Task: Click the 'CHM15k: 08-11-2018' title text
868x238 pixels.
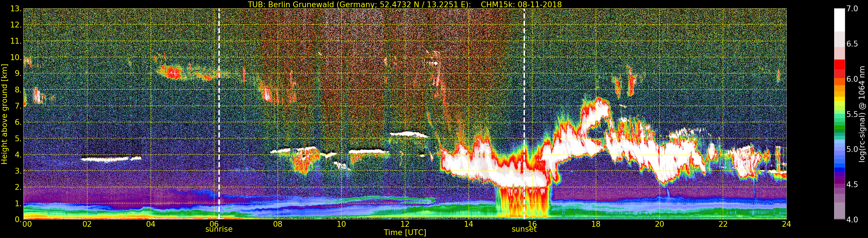Action: click(x=521, y=4)
